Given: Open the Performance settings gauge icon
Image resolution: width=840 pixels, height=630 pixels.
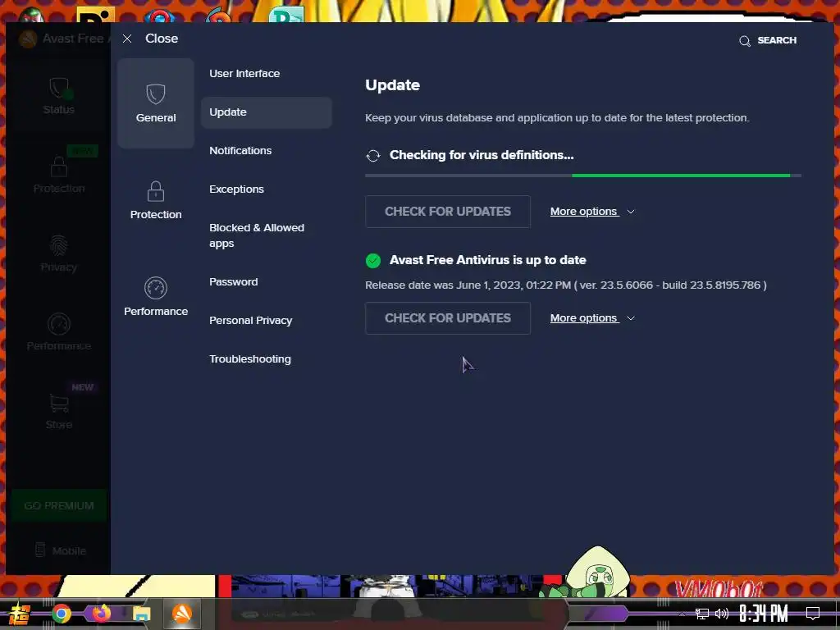Looking at the screenshot, I should pyautogui.click(x=155, y=288).
